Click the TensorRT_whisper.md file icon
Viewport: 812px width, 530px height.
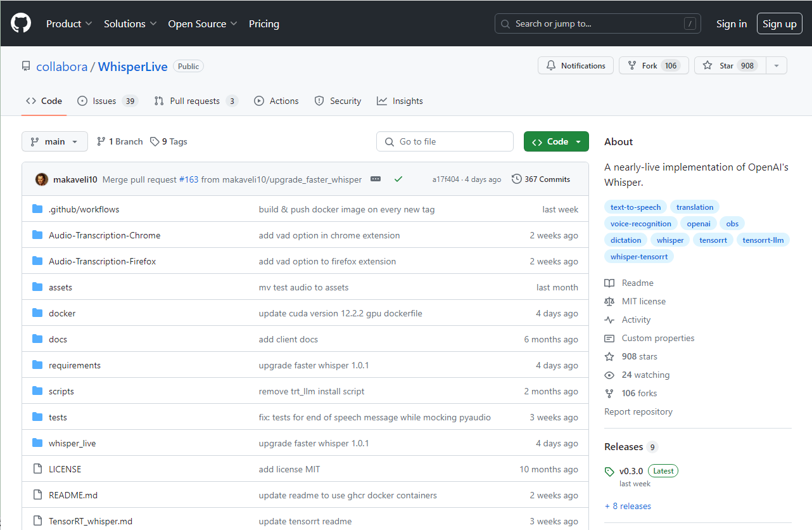[37, 521]
